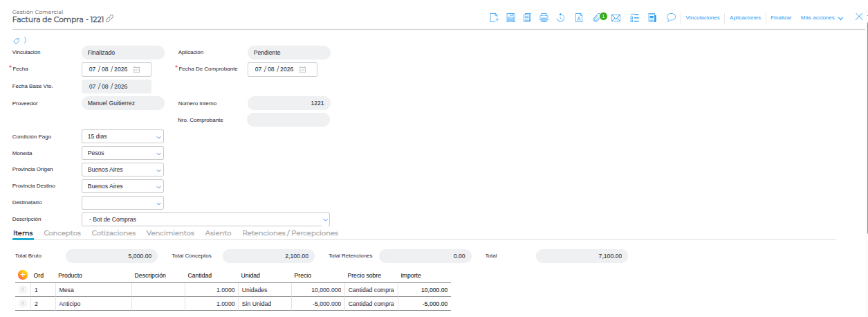Click the Cantidad cell of the Anticipo row
Viewport: 868px width, 317px height.
point(211,304)
